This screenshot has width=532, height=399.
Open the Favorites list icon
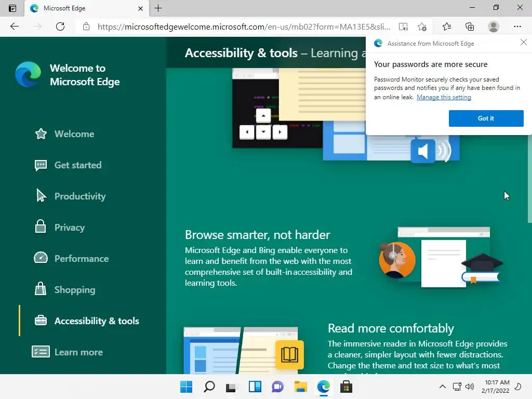tap(447, 26)
